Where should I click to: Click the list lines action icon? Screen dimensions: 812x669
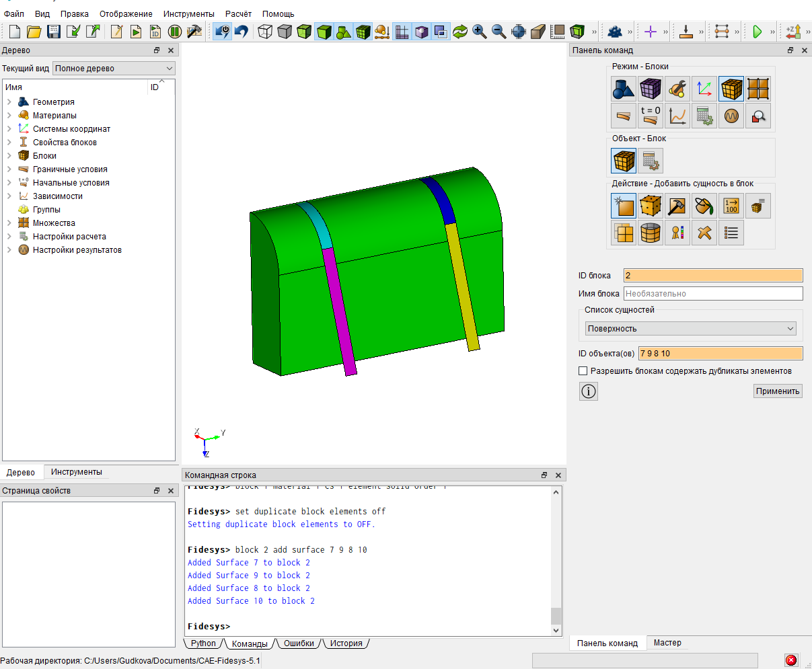click(731, 233)
